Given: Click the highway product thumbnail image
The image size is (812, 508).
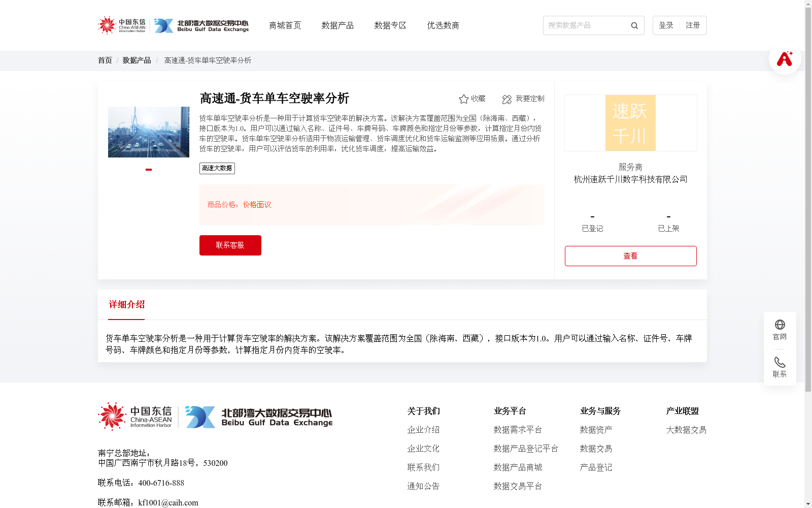Looking at the screenshot, I should point(148,132).
